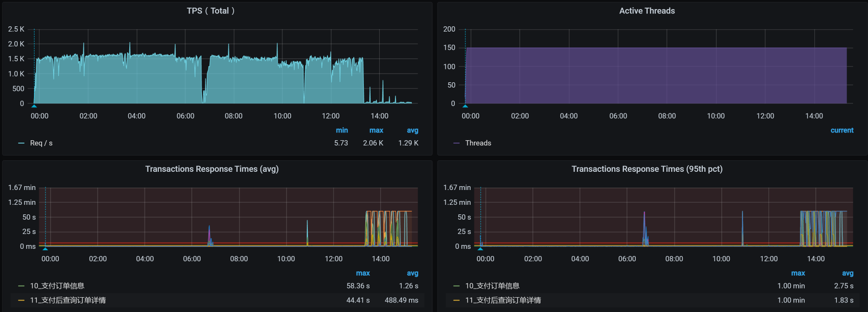This screenshot has width=868, height=312.
Task: Toggle 11_支付后查询订单详情 series in 95th pct panel
Action: tap(503, 300)
